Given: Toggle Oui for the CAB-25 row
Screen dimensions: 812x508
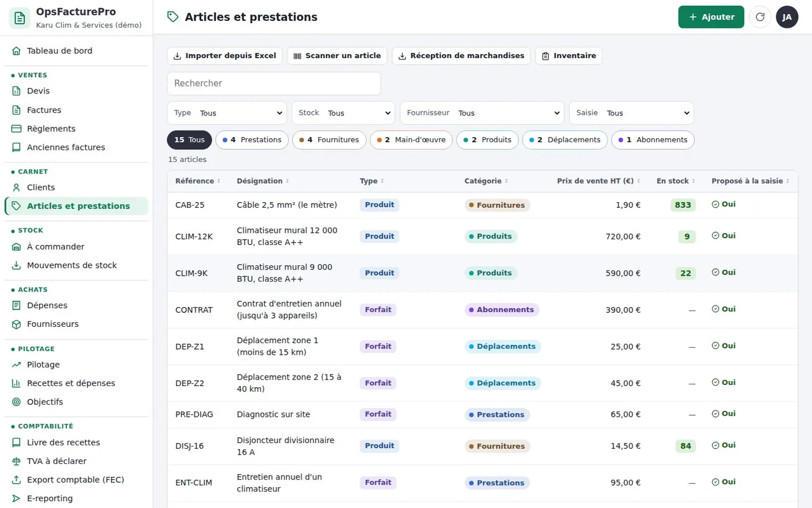Looking at the screenshot, I should [724, 204].
